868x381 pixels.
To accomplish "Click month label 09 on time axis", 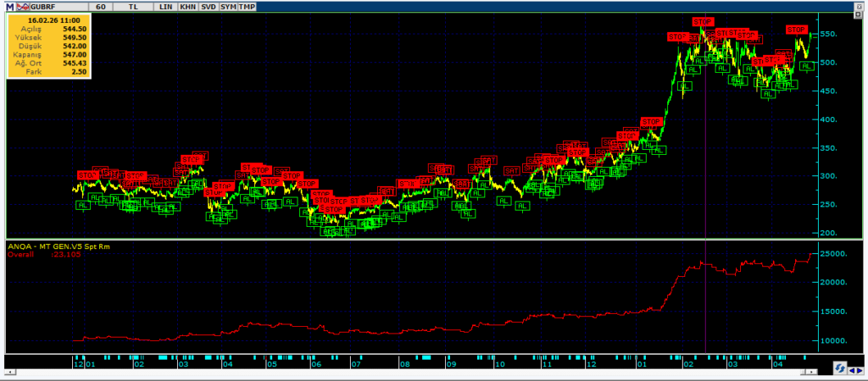I will (452, 365).
